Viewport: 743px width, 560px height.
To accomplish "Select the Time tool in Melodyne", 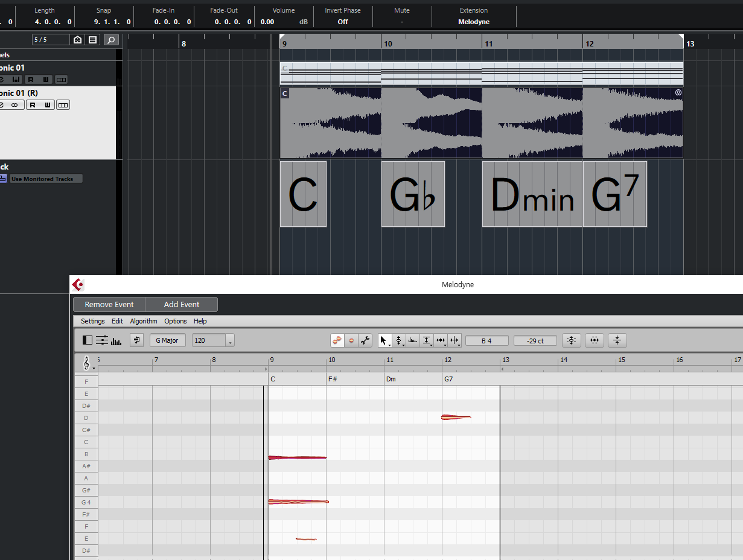I will tap(441, 340).
